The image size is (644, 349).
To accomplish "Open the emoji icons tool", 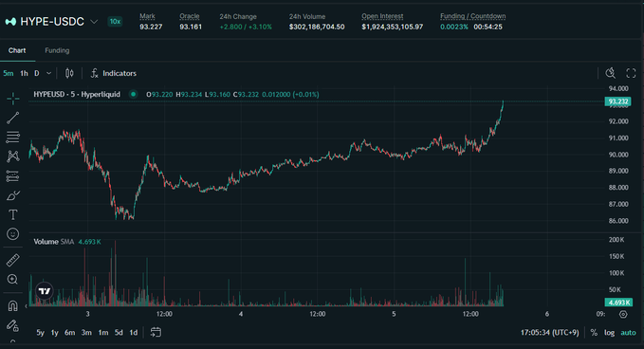I will pos(12,234).
